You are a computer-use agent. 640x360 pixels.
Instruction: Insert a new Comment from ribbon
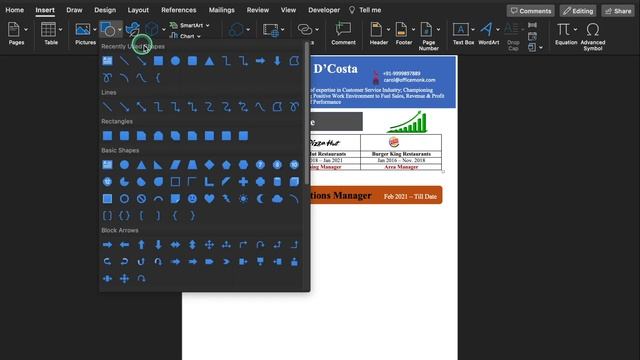pyautogui.click(x=343, y=29)
